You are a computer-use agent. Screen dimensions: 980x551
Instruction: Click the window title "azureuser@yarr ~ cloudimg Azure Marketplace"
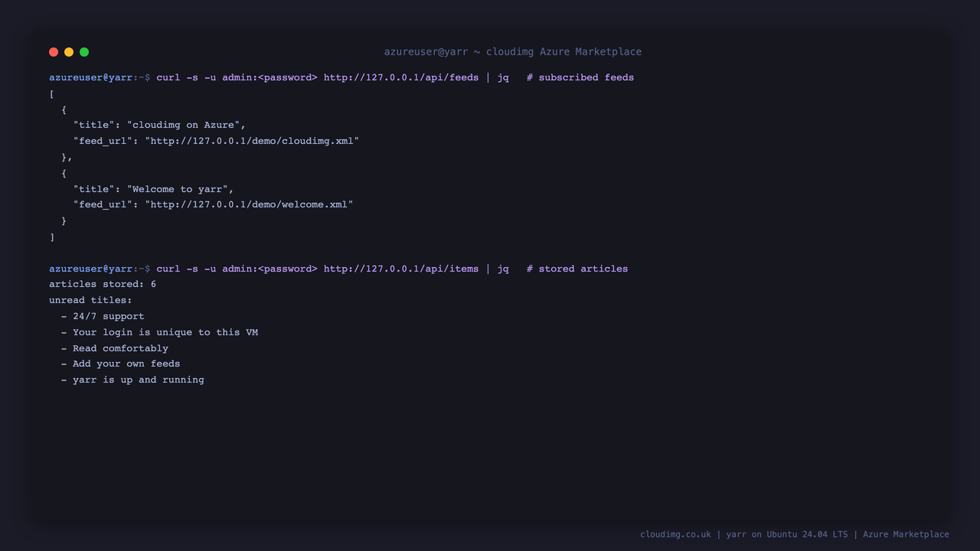(513, 52)
